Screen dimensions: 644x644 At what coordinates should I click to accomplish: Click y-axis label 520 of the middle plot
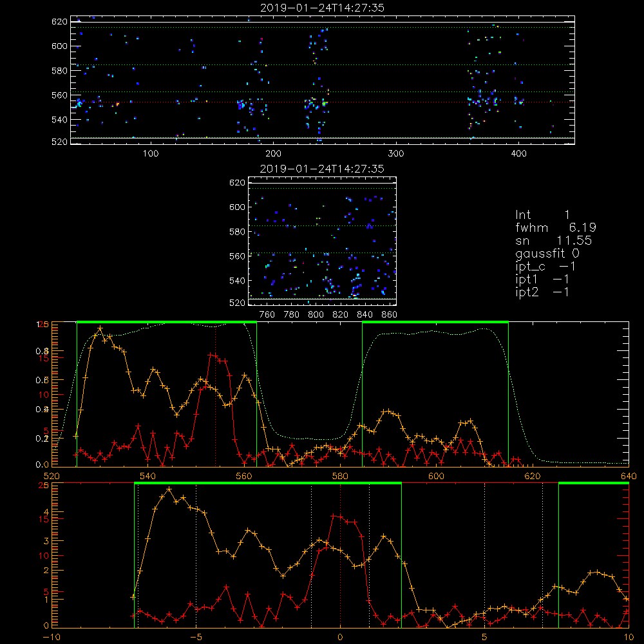(237, 303)
